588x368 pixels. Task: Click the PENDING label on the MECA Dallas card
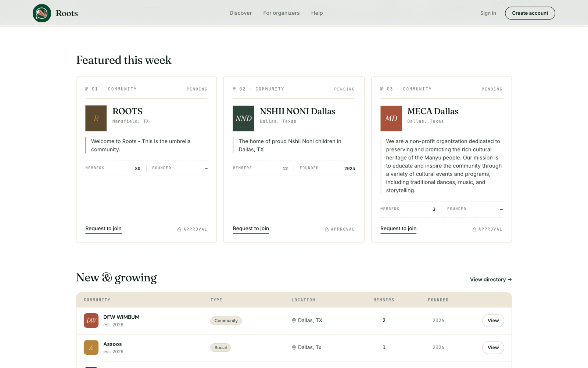coord(492,89)
